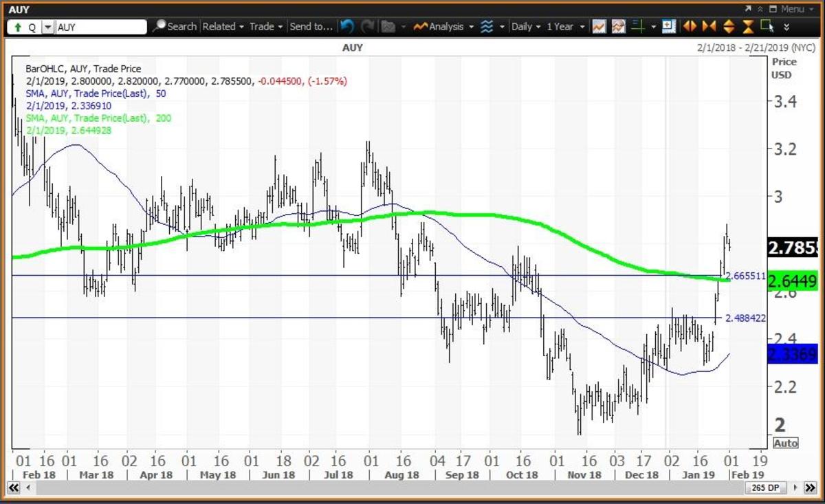Screen dimensions: 825x504
Task: Open the Q symbol type dropdown arrow
Action: pyautogui.click(x=47, y=27)
